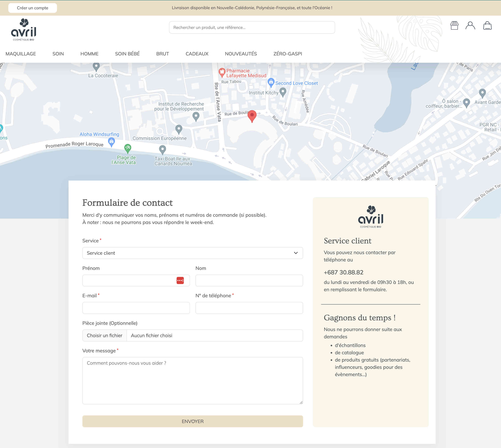Open the user account icon

coord(470,26)
